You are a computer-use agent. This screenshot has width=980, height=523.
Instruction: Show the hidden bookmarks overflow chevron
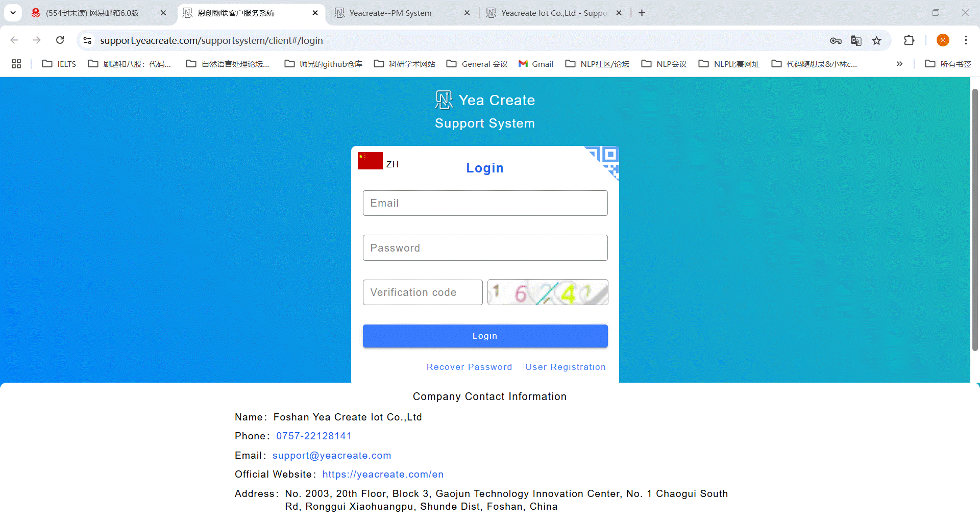point(899,64)
